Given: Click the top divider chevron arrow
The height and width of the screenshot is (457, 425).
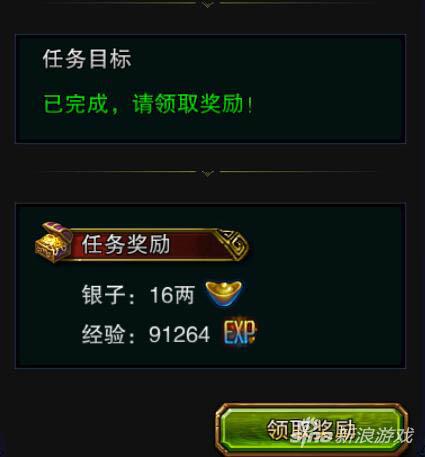Looking at the screenshot, I should 208,4.
